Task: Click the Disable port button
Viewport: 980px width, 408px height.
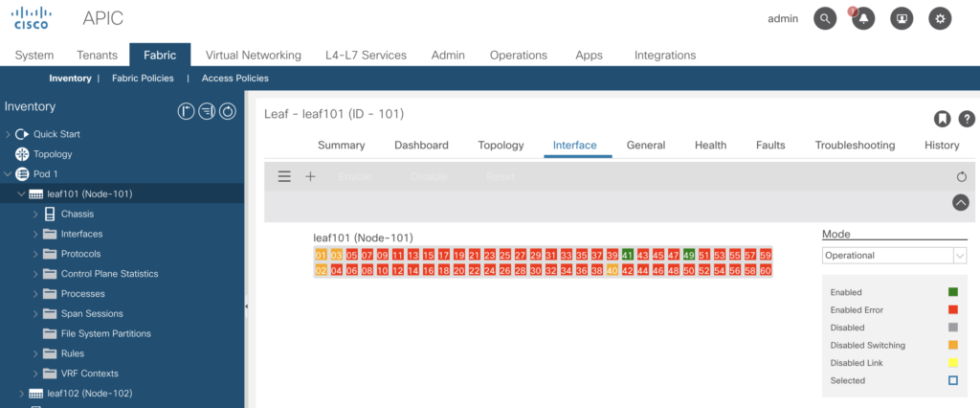Action: pos(429,177)
